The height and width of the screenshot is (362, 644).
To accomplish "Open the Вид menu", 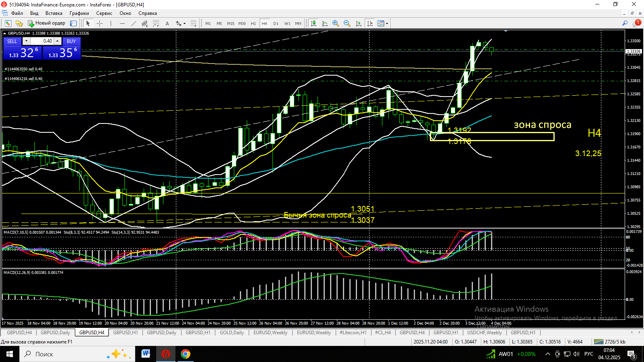I will [34, 13].
